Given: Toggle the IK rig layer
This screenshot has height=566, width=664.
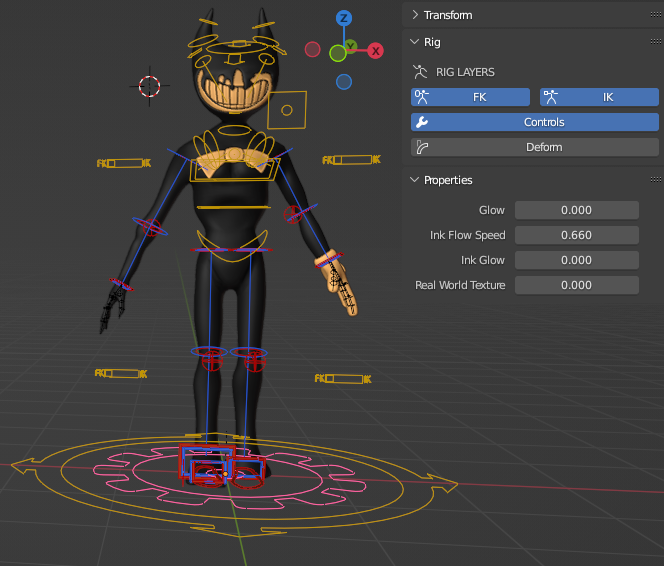Looking at the screenshot, I should 599,97.
